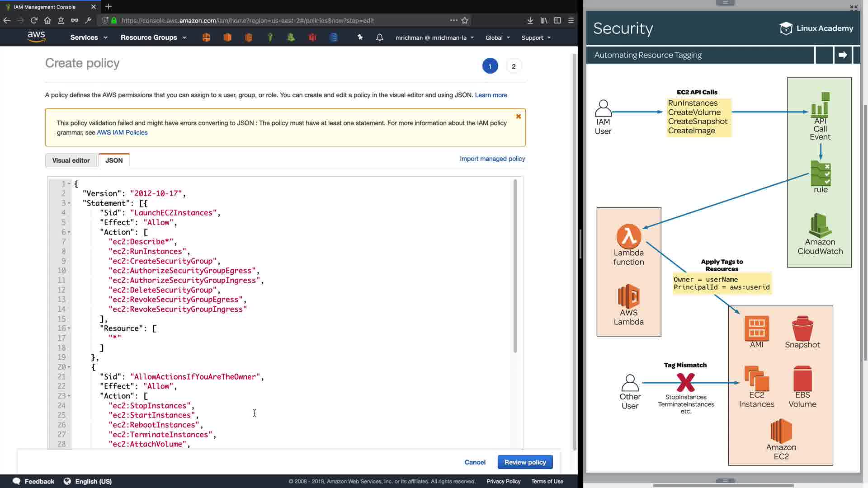Open the notifications bell icon

pos(380,38)
